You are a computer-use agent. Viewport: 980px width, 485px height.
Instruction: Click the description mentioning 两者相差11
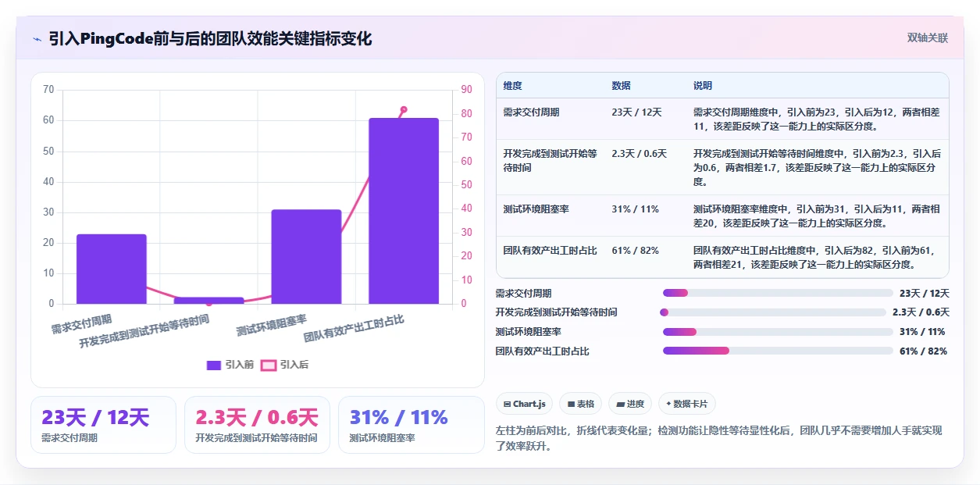[817, 119]
